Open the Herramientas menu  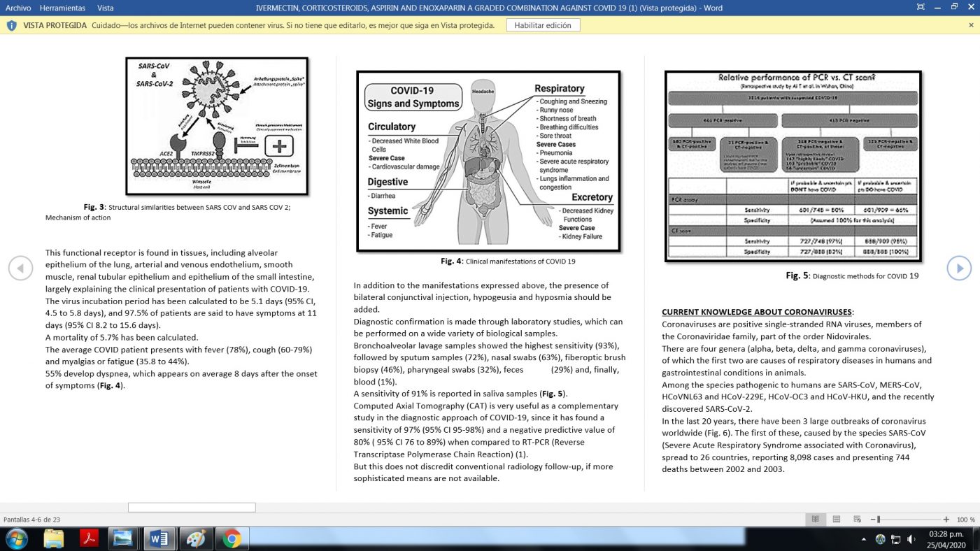tap(62, 8)
